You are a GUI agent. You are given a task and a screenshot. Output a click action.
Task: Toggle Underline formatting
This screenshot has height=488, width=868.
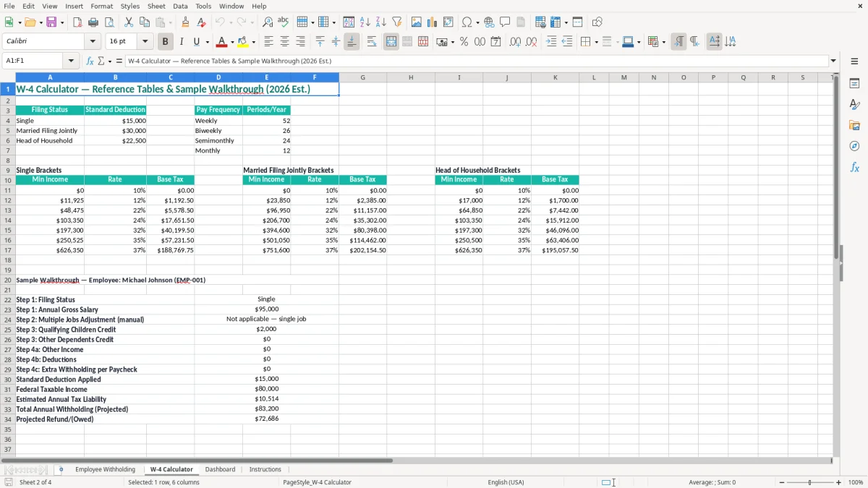tap(196, 42)
